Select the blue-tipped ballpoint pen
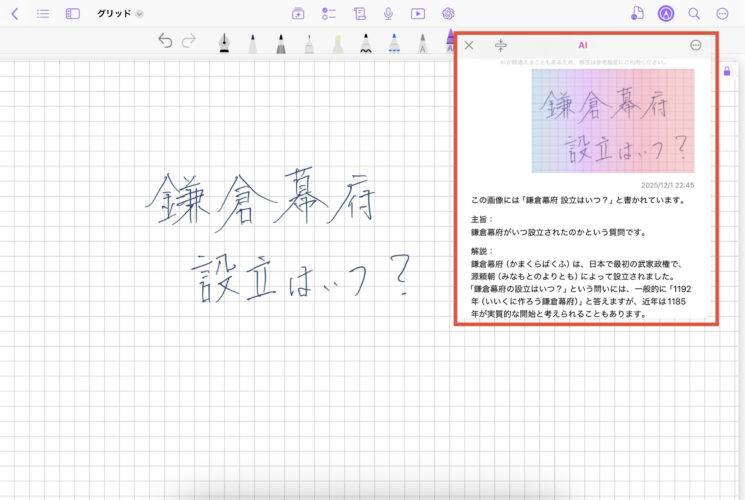This screenshot has width=745, height=500. [252, 43]
